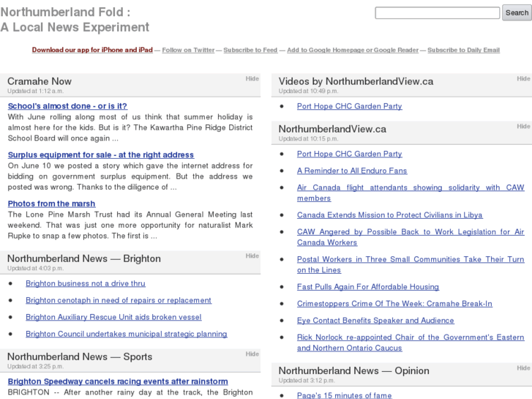The image size is (532, 399).
Task: Open Subscribe to Feed link
Action: coord(250,50)
